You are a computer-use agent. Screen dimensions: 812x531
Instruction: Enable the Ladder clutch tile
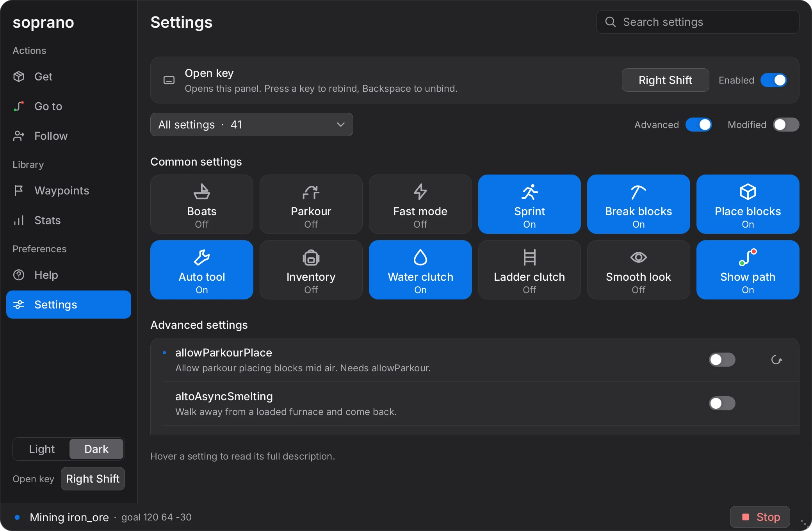pos(529,270)
